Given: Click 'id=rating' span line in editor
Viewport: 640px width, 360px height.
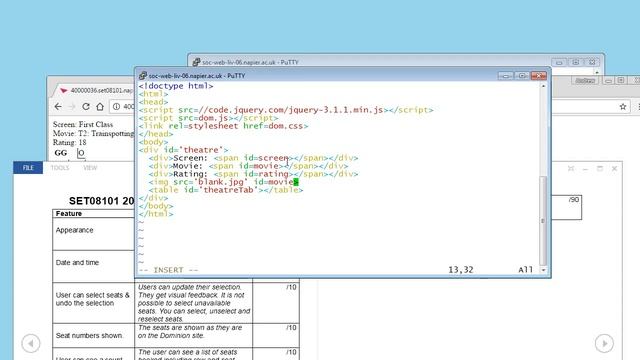Looking at the screenshot, I should pyautogui.click(x=253, y=174).
